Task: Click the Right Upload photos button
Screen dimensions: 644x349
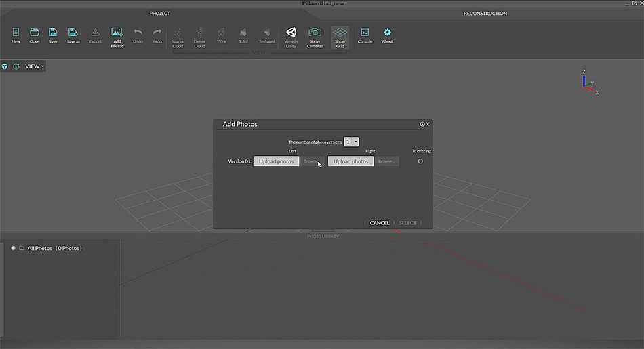Action: 350,161
